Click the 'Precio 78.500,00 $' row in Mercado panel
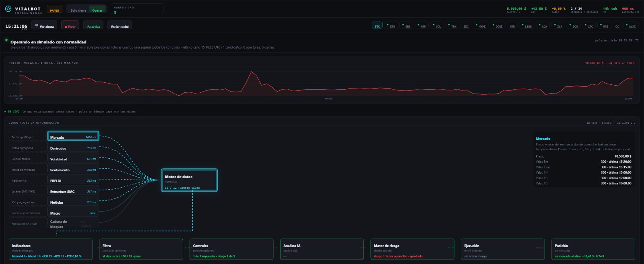This screenshot has width=644, height=264. pyautogui.click(x=584, y=156)
